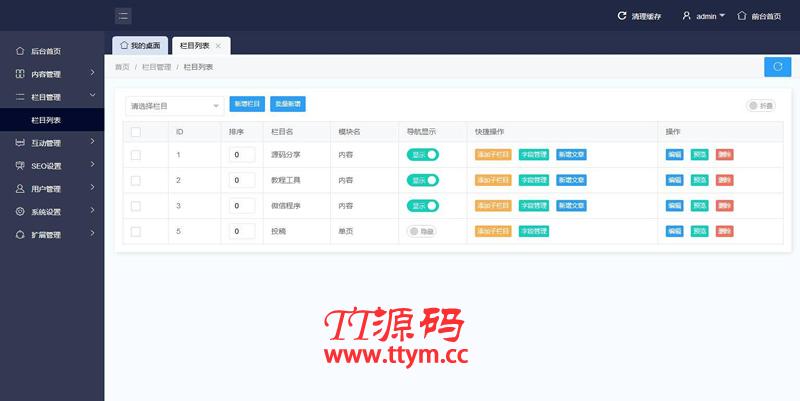Click the 新增栏目 button
Image resolution: width=800 pixels, height=401 pixels.
[247, 104]
